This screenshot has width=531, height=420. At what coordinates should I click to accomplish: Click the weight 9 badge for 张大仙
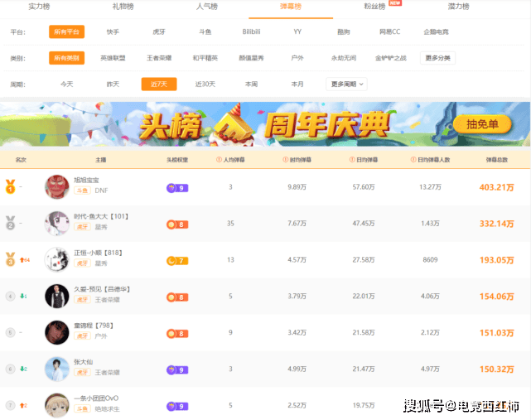[177, 369]
